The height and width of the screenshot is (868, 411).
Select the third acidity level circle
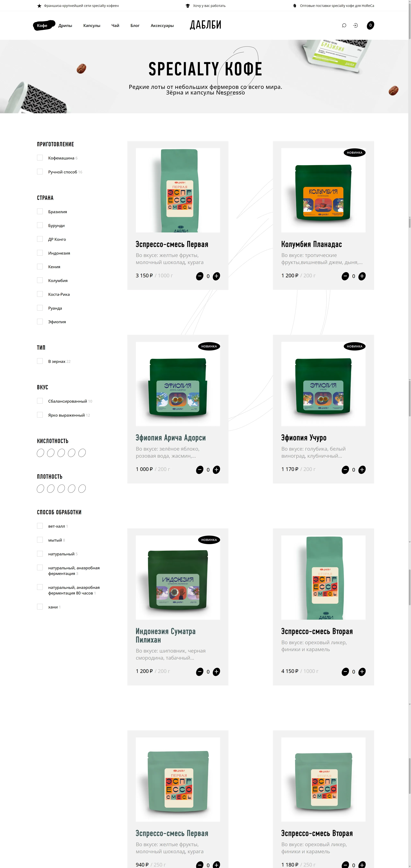(x=61, y=453)
